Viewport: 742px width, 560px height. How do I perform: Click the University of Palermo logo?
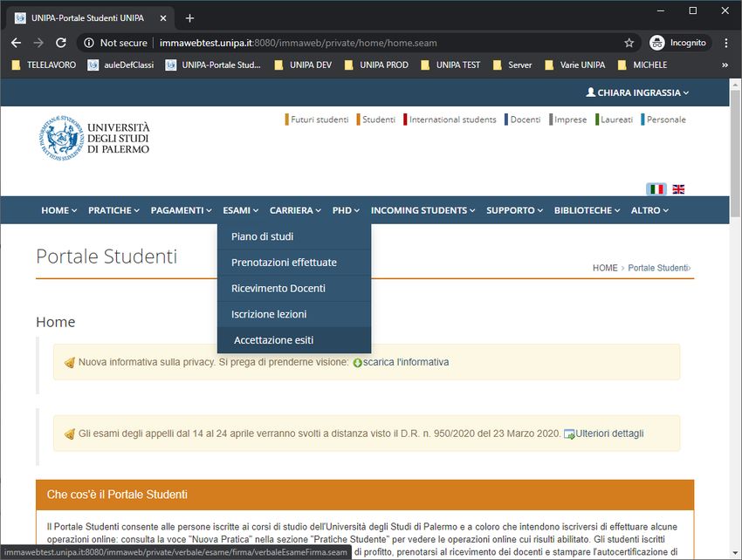[x=94, y=138]
